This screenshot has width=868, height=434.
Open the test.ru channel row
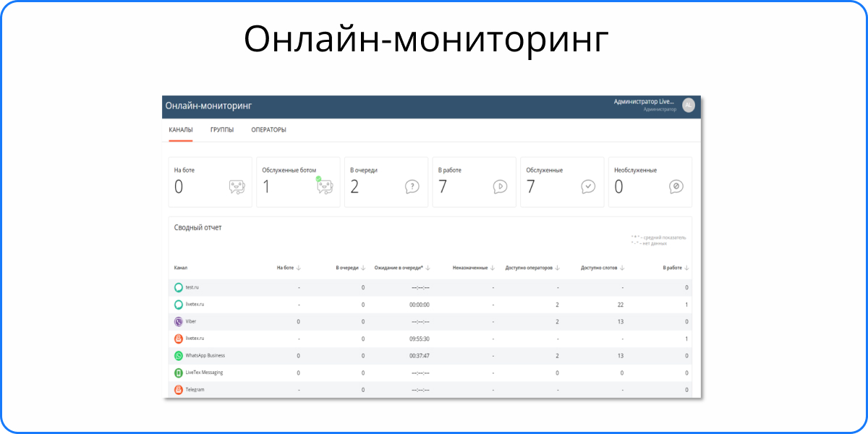coord(192,288)
